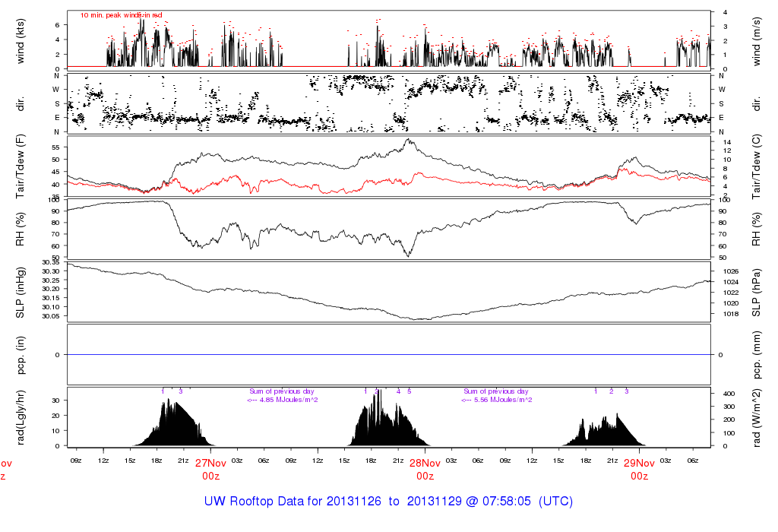Select 'Sum of previous day' above 5.56 value

click(495, 391)
